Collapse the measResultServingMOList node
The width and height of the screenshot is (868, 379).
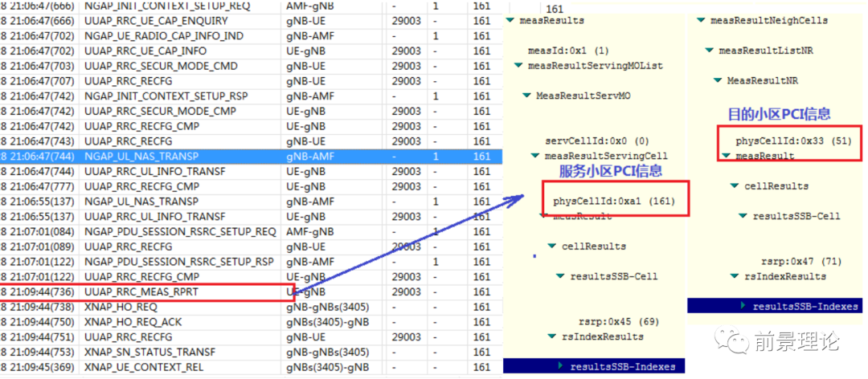pos(518,66)
